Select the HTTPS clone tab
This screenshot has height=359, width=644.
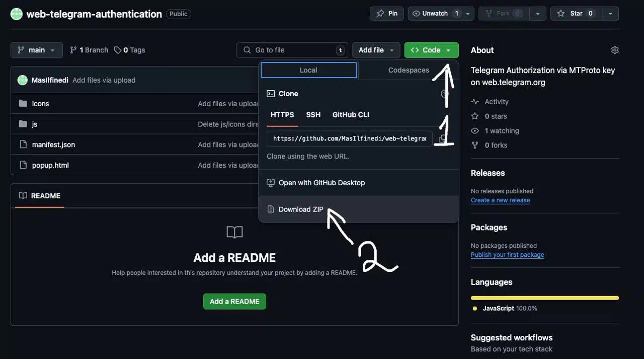coord(282,115)
